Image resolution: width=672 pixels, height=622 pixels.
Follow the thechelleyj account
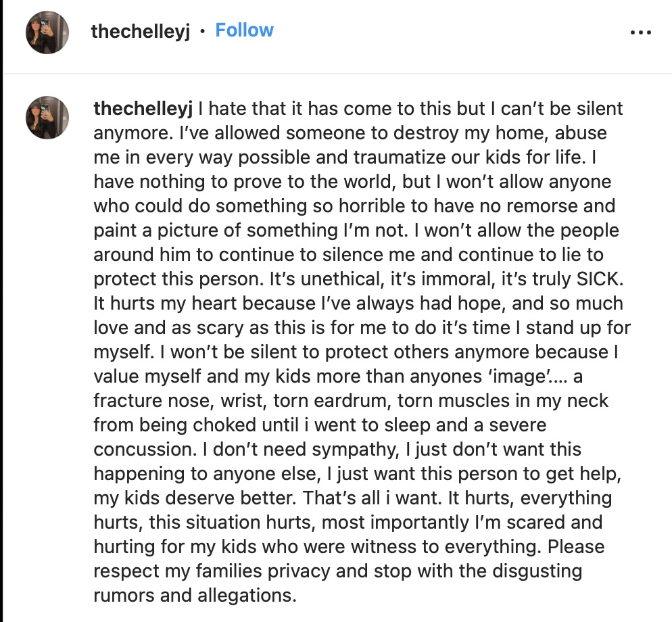click(244, 30)
